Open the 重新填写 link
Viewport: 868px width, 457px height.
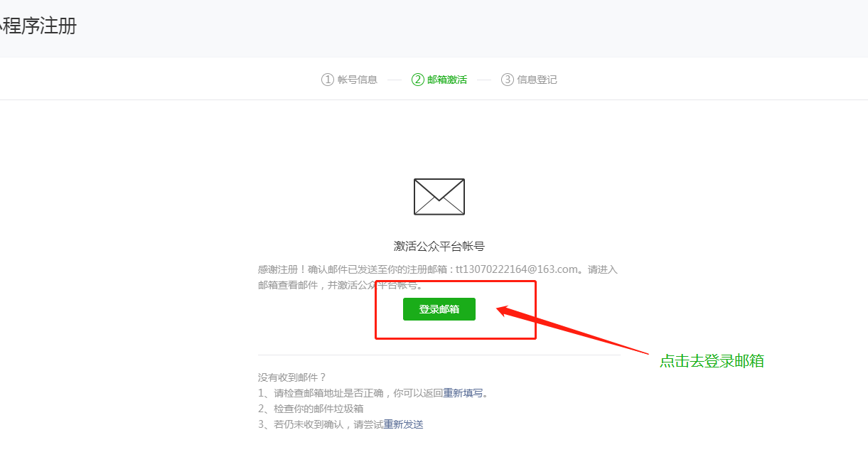463,392
